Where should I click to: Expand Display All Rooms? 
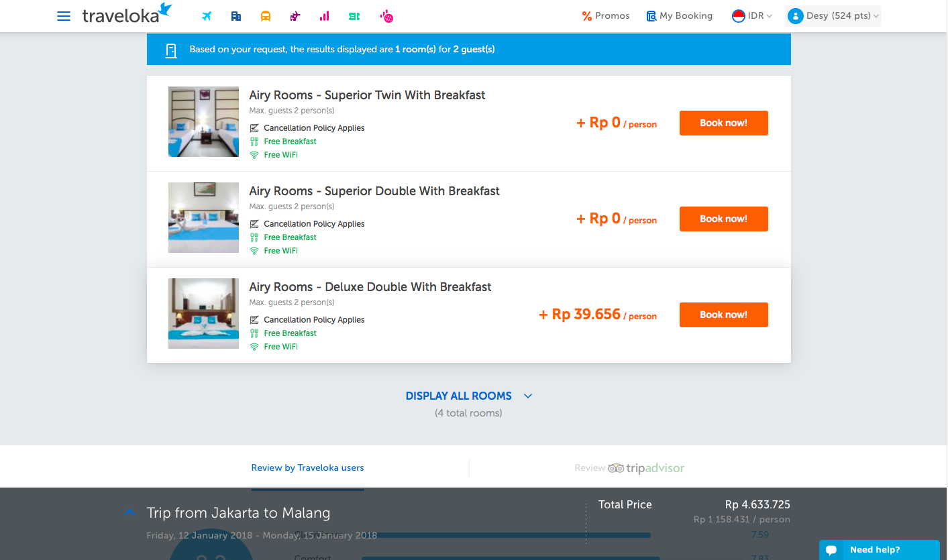tap(469, 396)
